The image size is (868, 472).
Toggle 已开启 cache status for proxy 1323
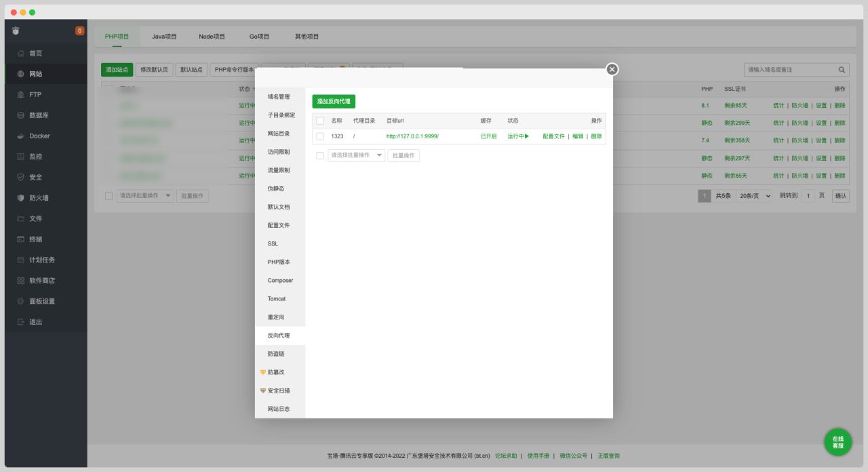(x=488, y=136)
